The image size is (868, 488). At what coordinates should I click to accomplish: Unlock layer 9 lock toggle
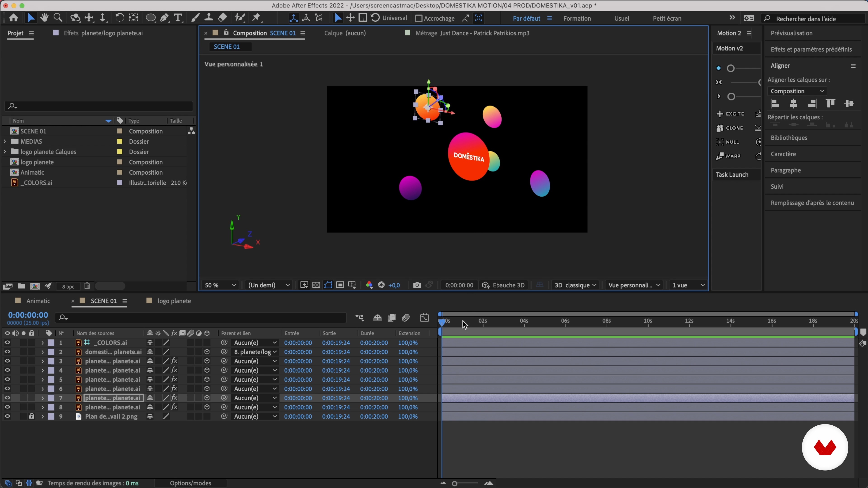click(x=32, y=416)
